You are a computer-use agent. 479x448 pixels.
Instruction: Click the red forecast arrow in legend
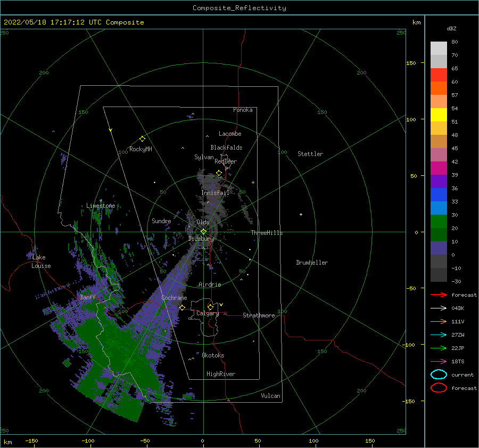[x=439, y=295]
